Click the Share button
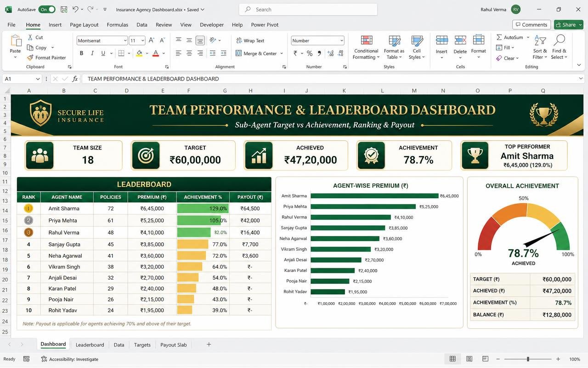588x368 pixels. (x=568, y=24)
